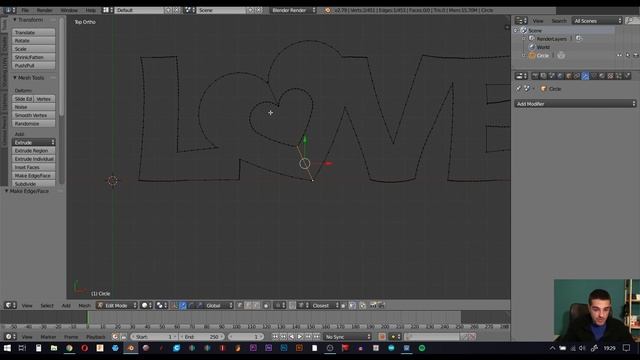
Task: Open the Blender Render engine dropdown
Action: point(293,10)
